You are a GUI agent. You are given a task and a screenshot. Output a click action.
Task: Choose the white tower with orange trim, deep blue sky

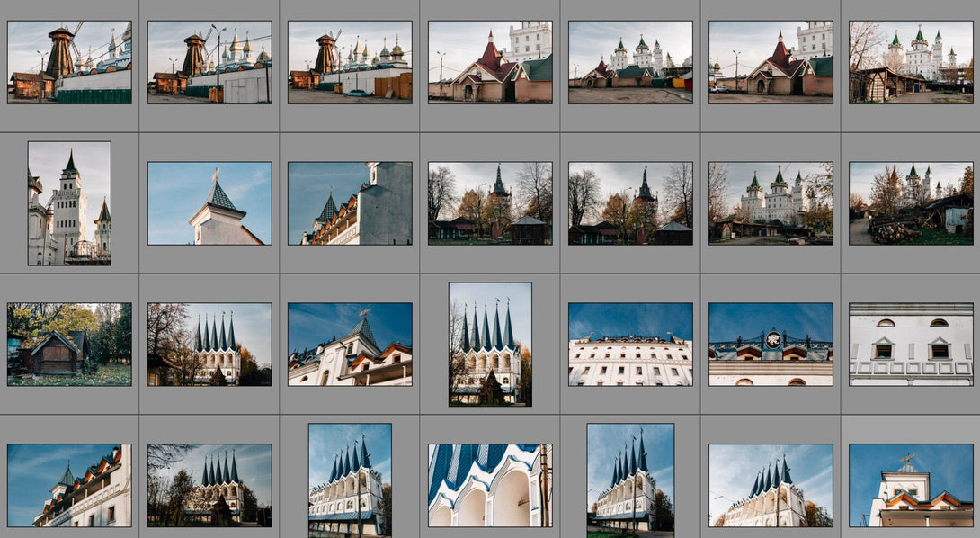coord(912,486)
